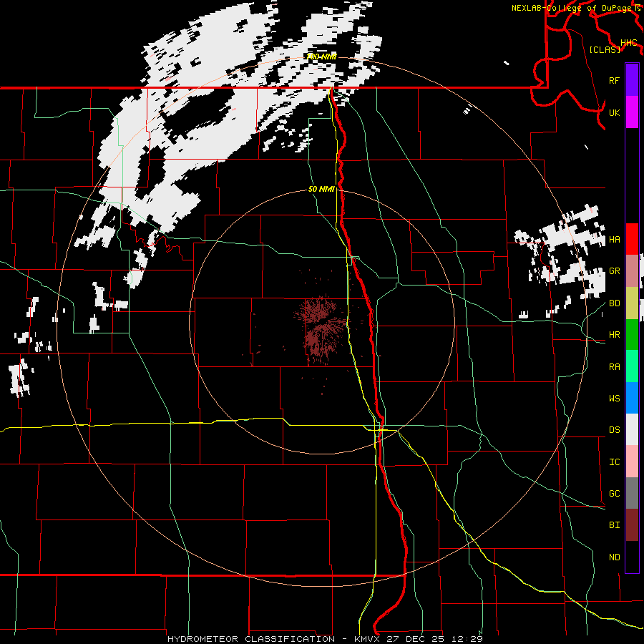644x644 pixels.
Task: Click the UK legend label
Action: point(615,112)
